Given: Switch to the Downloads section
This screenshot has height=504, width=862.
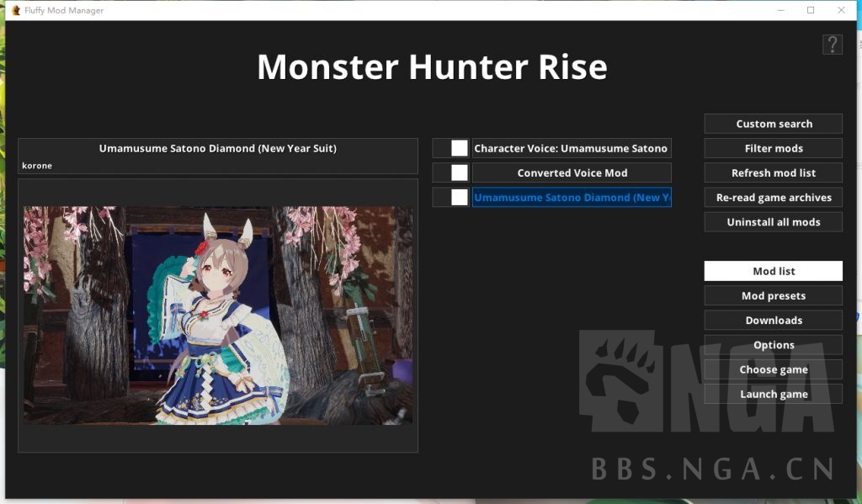Looking at the screenshot, I should click(x=772, y=320).
